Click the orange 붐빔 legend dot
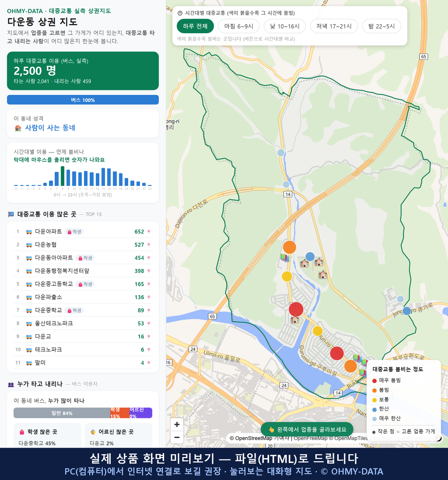Image resolution: width=448 pixels, height=480 pixels. [x=374, y=390]
